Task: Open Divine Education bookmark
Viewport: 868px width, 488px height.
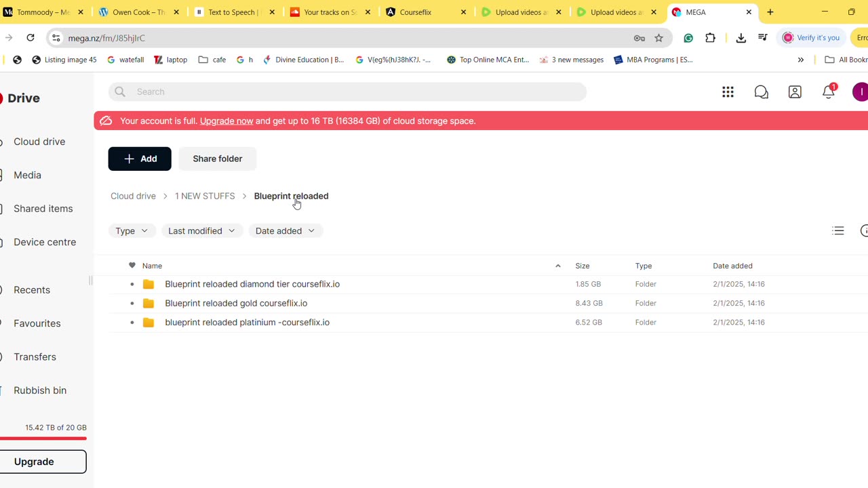Action: pyautogui.click(x=303, y=60)
